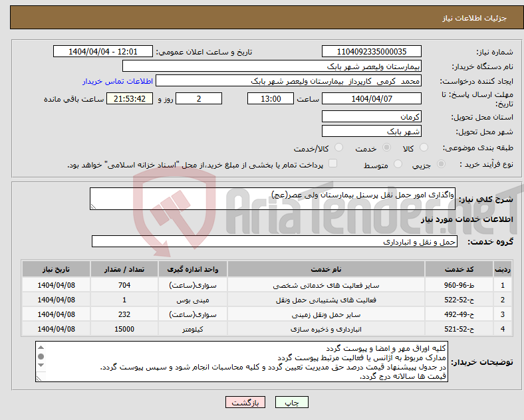Click the need number field 1104092335000035

click(x=371, y=52)
